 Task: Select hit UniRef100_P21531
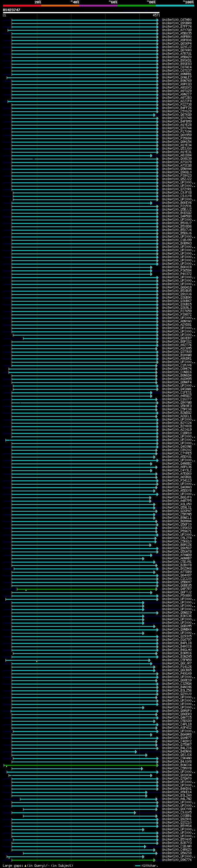176,206
